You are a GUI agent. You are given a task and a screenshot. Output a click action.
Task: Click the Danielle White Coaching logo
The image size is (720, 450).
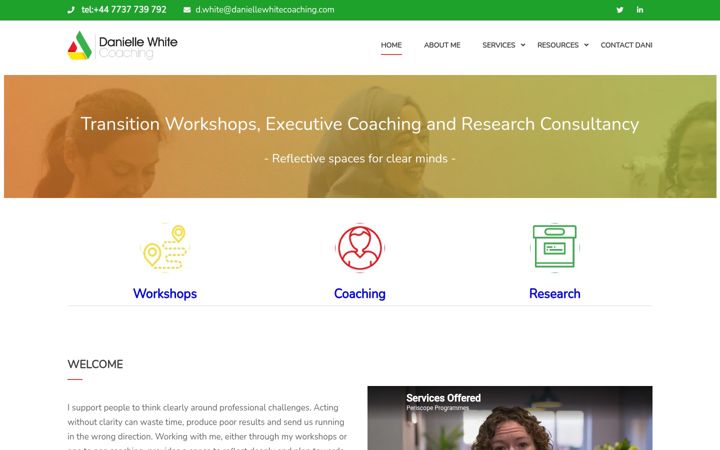click(x=123, y=45)
